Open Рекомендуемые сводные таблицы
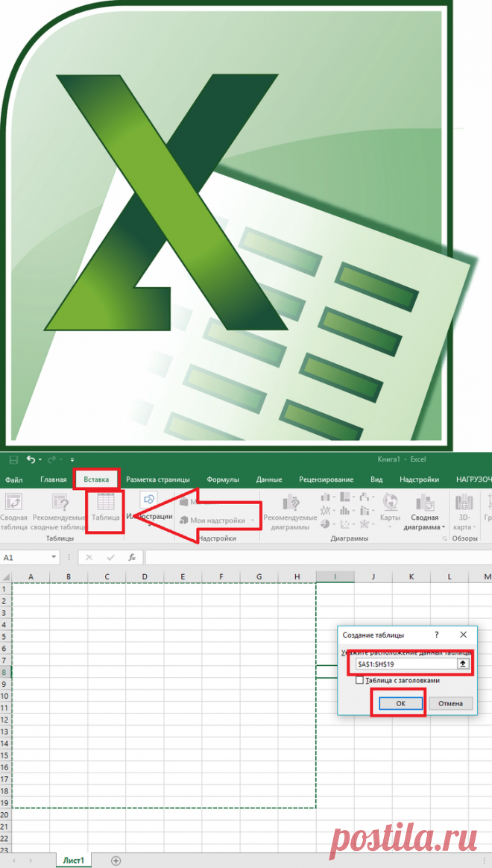 pyautogui.click(x=59, y=511)
